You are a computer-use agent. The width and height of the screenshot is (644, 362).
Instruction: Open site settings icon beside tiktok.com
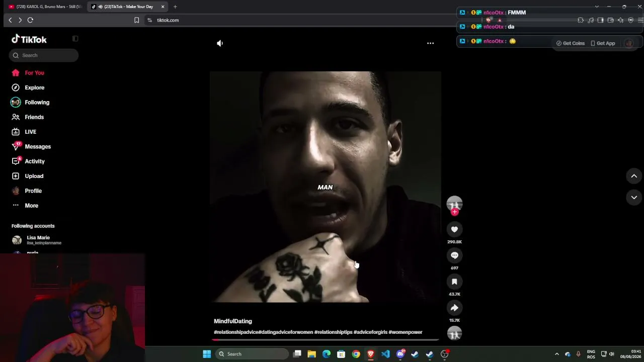[x=149, y=20]
